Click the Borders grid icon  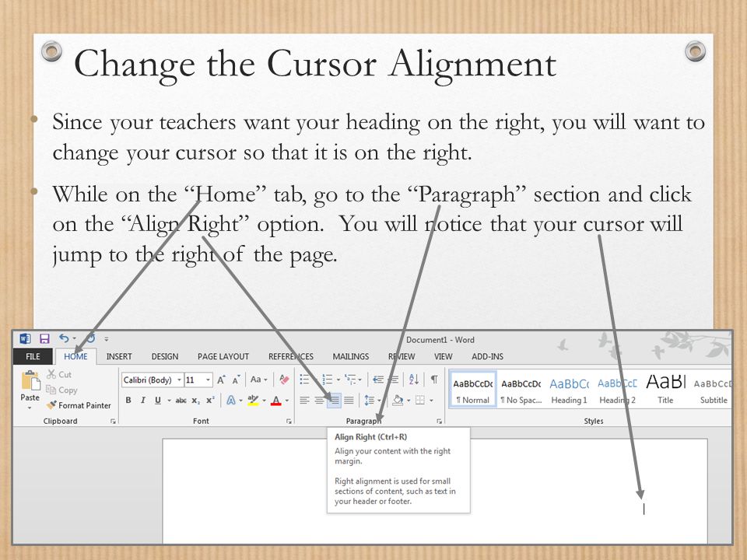point(419,400)
